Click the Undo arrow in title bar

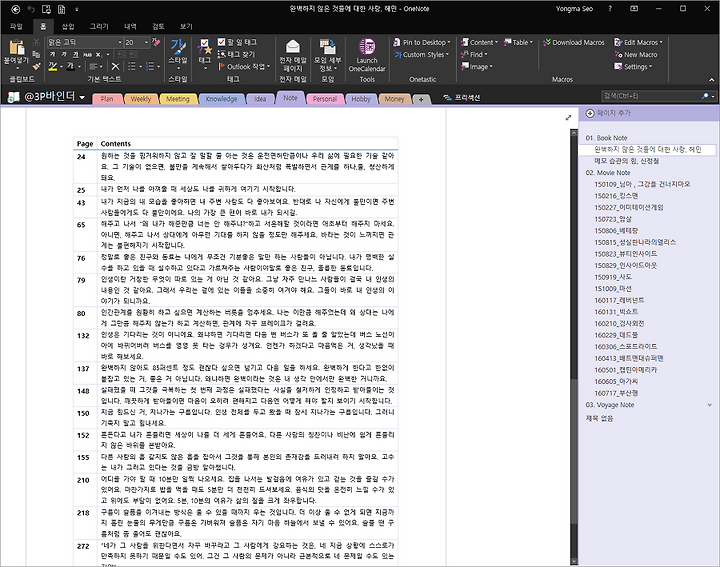[31, 9]
